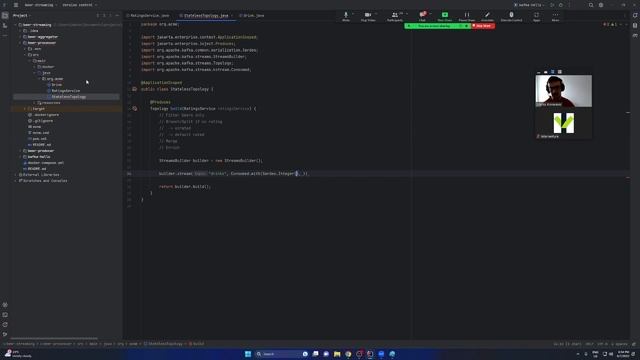The image size is (640, 360).
Task: Open Search Everywhere magnifier icon
Action: (x=591, y=5)
